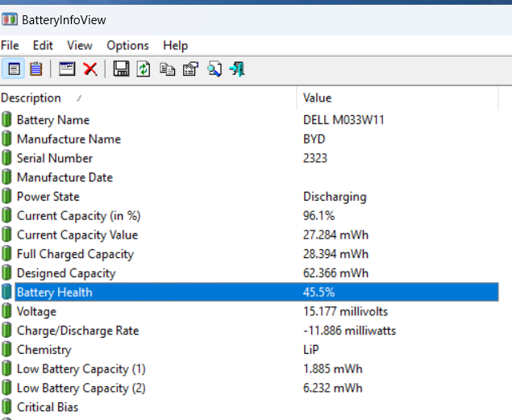The image size is (512, 420).
Task: Click the red X delete toolbar icon
Action: coord(90,69)
